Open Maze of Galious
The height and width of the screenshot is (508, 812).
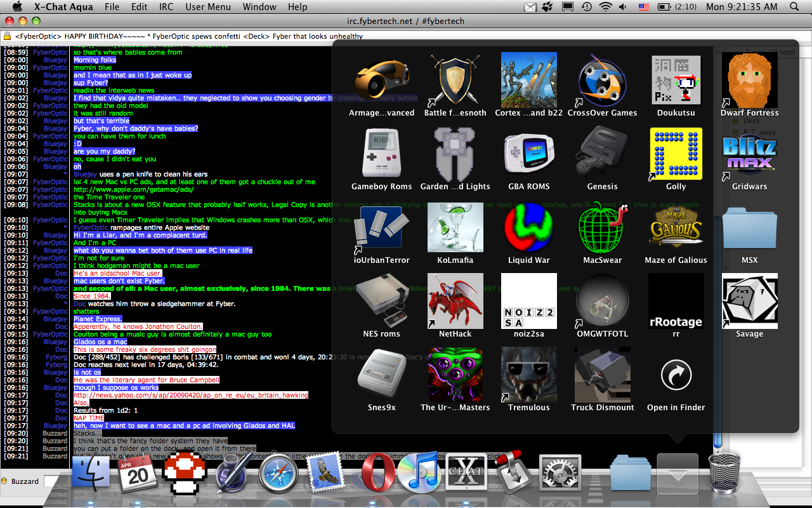coord(676,227)
